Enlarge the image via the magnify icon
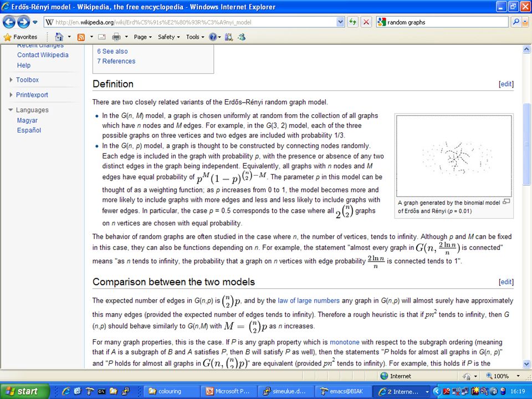This screenshot has width=532, height=399. click(x=506, y=202)
